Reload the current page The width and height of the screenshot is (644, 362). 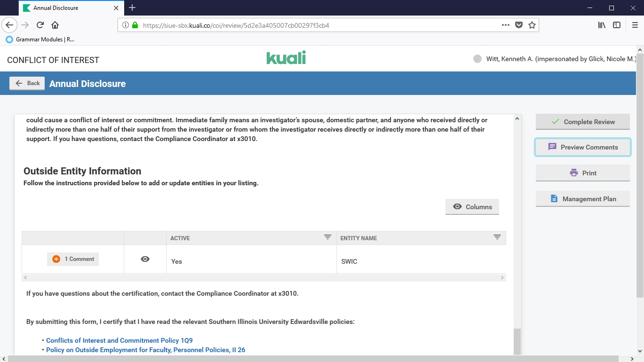coord(40,25)
